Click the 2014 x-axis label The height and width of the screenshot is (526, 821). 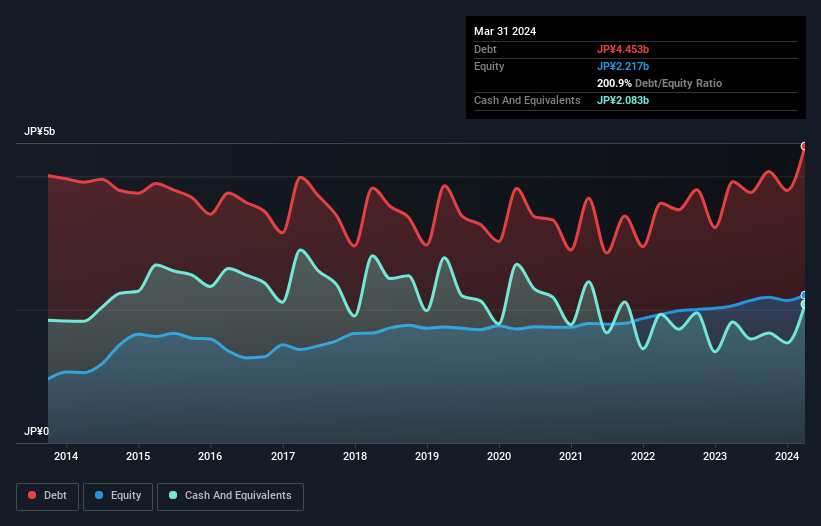(x=66, y=456)
